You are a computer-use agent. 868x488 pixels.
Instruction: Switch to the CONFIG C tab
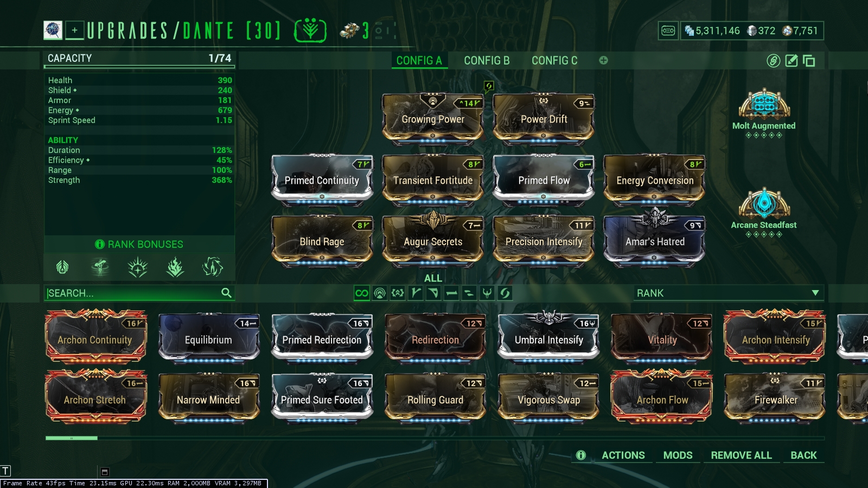(x=554, y=61)
